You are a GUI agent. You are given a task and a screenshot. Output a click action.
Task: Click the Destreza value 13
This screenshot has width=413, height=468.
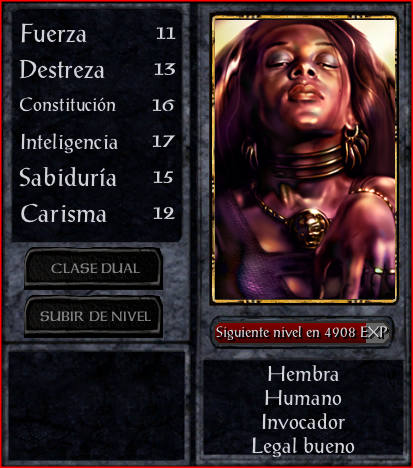click(165, 69)
